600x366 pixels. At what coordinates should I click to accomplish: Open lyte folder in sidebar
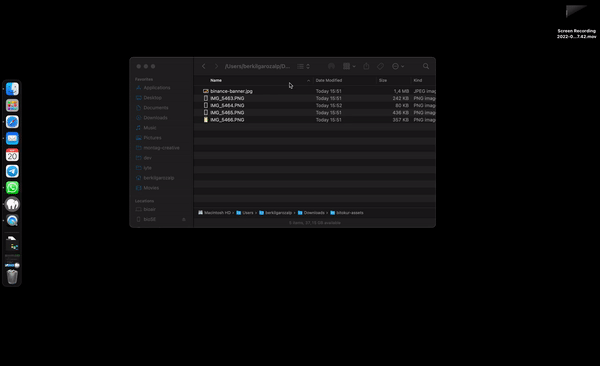point(147,168)
